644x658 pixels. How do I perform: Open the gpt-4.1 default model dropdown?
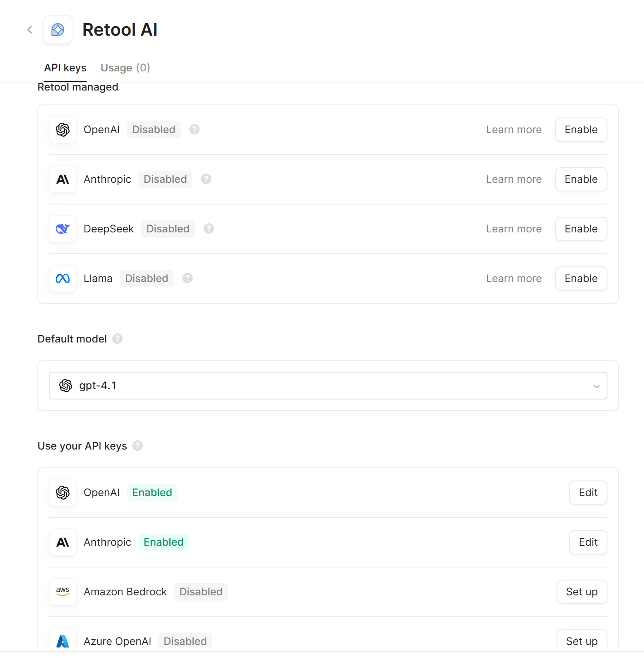point(327,386)
